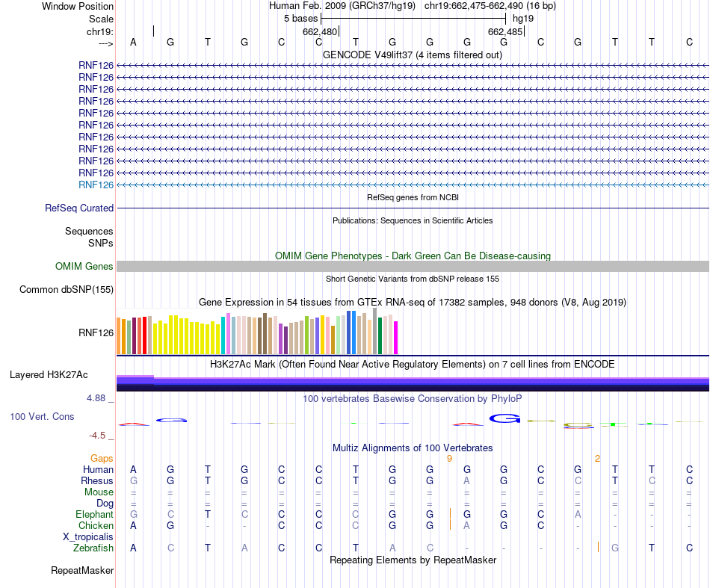Select the Zebrafish alignment row label
The width and height of the screenshot is (710, 588).
pyautogui.click(x=93, y=548)
